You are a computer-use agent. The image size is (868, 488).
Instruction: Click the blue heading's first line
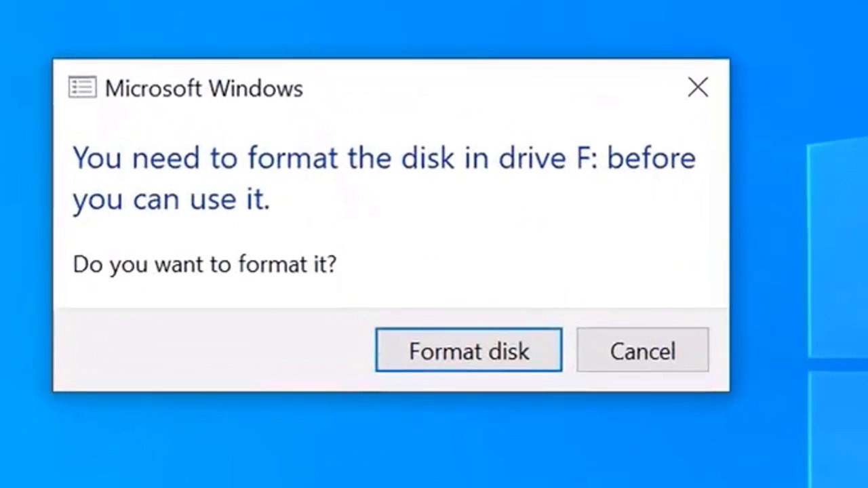coord(384,157)
